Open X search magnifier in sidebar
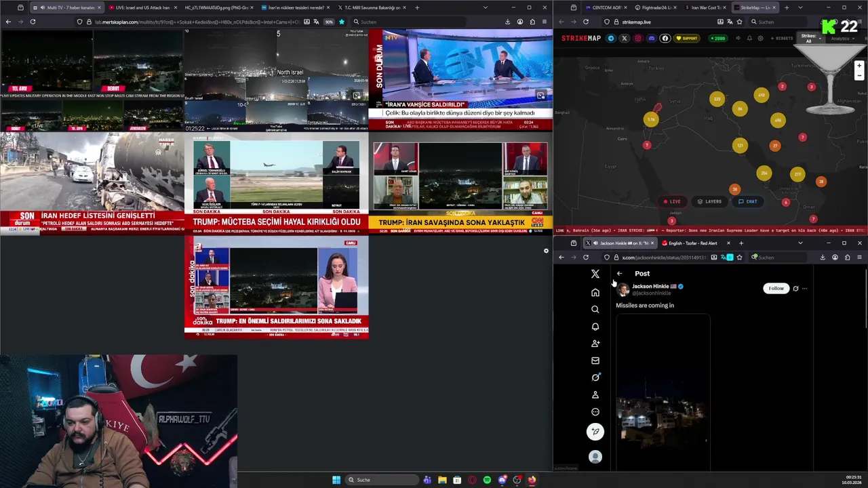The width and height of the screenshot is (868, 488). (595, 309)
